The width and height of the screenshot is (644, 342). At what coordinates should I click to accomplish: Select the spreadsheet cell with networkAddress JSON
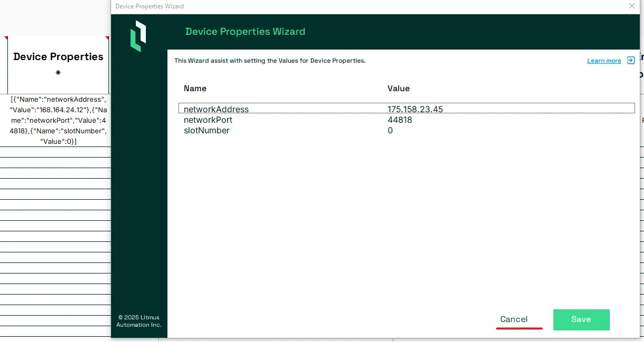point(58,120)
